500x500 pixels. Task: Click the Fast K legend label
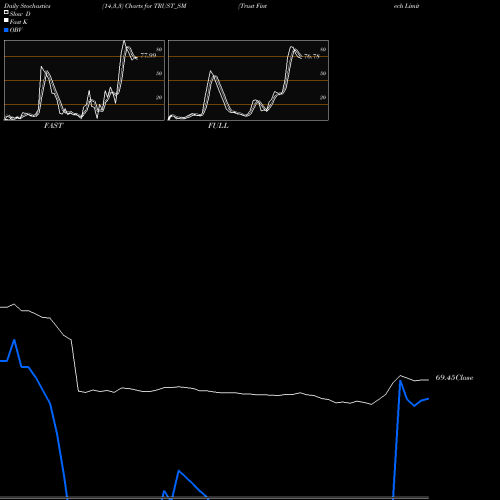point(19,22)
